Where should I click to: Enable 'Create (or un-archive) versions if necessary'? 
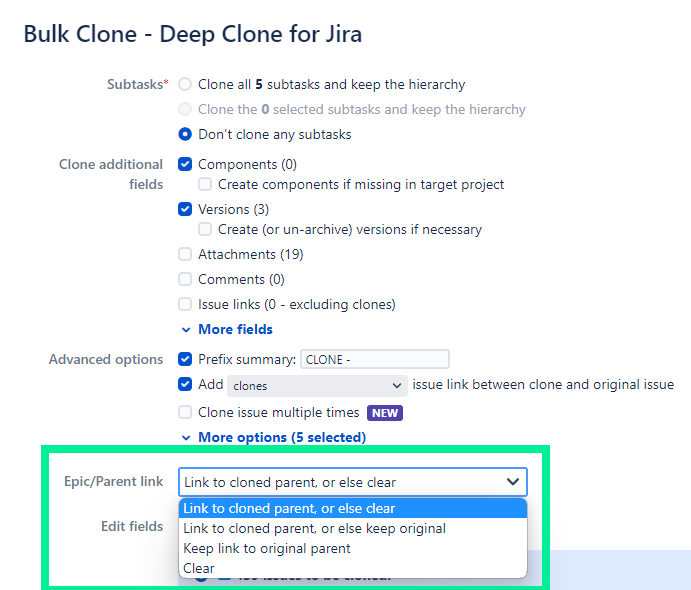(205, 229)
